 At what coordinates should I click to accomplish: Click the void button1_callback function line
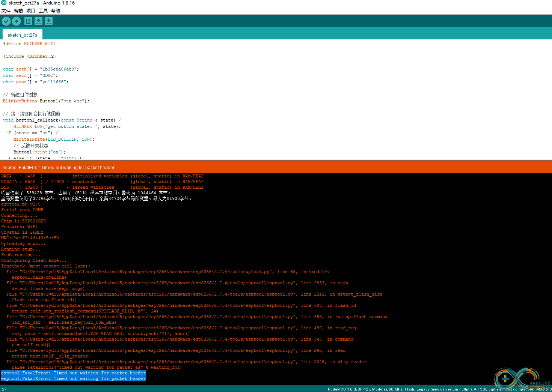coord(62,120)
